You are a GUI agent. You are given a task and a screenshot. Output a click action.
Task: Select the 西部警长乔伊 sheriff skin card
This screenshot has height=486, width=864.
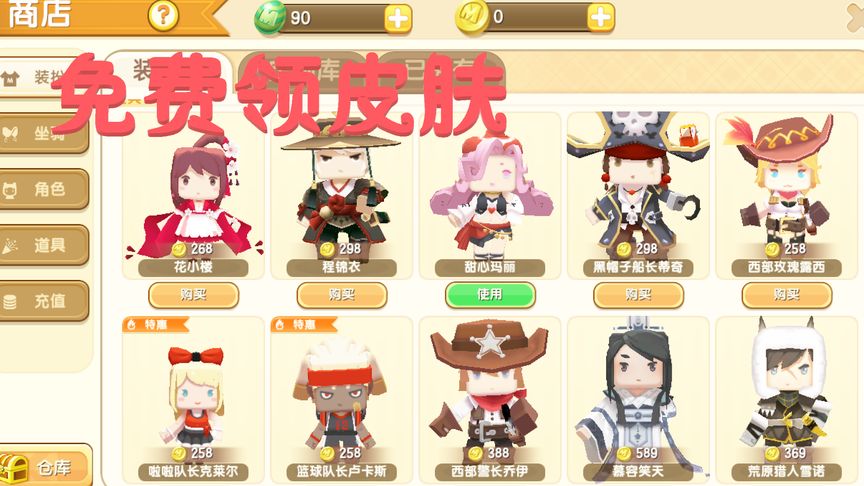[x=490, y=401]
